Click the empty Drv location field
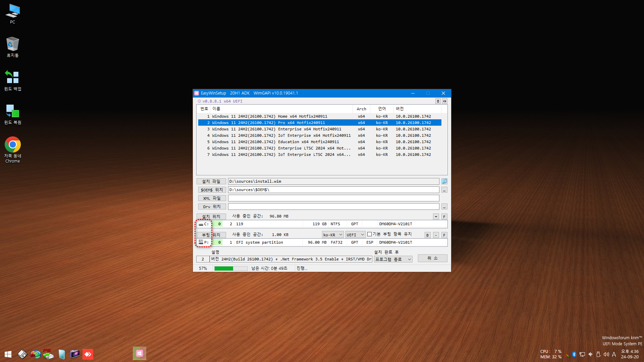The height and width of the screenshot is (362, 644). point(333,206)
